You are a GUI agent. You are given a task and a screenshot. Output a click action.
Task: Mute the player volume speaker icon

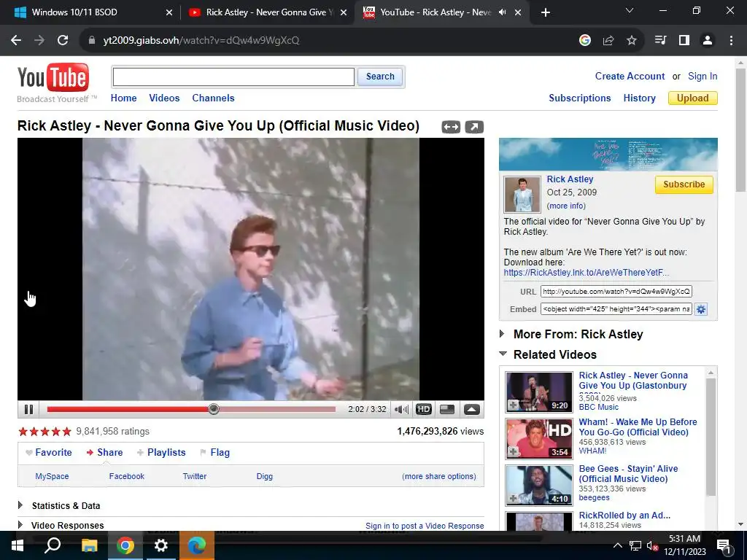(x=402, y=410)
